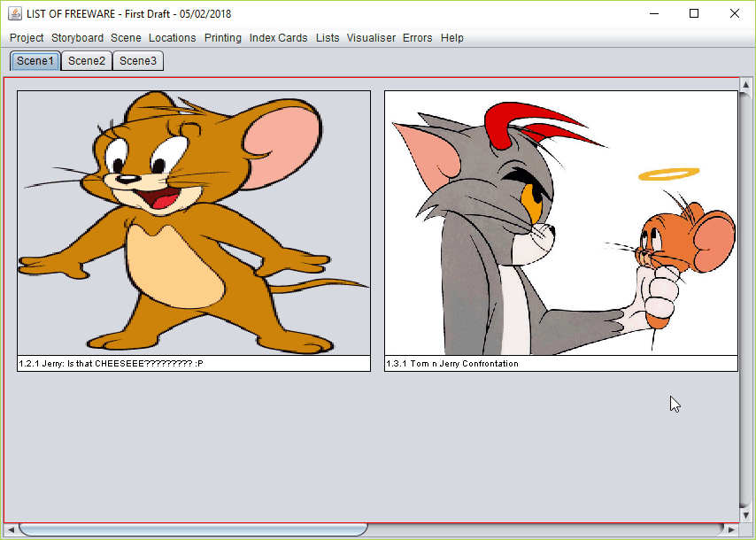Click the Java application icon in title bar
Screen dimensions: 756x540
point(15,13)
